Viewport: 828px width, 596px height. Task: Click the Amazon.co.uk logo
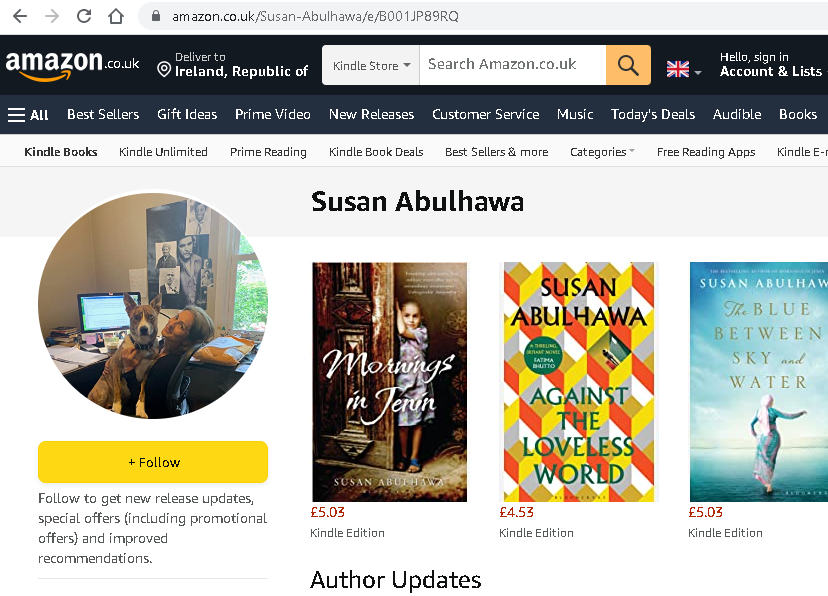coord(72,65)
